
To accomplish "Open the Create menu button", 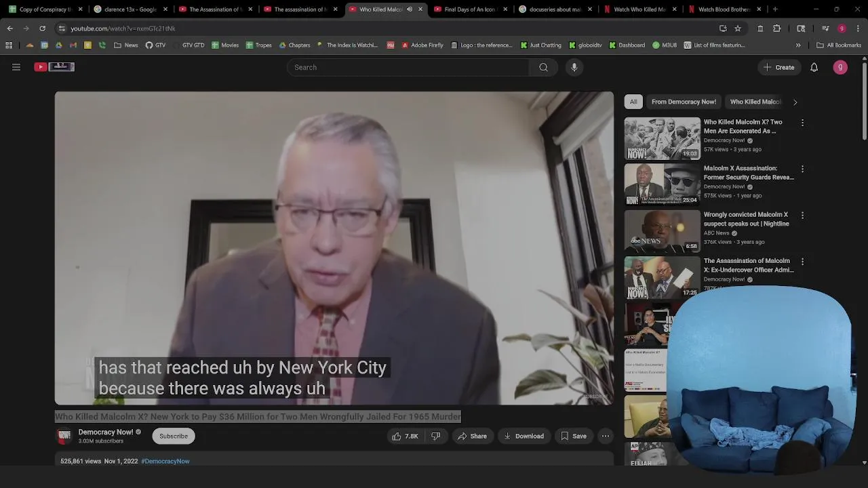I will click(x=779, y=67).
